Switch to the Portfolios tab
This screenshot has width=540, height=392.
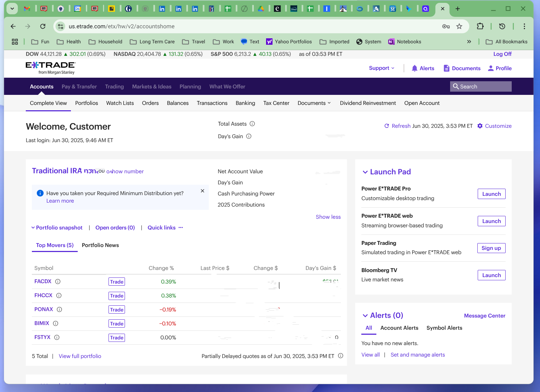(x=87, y=103)
